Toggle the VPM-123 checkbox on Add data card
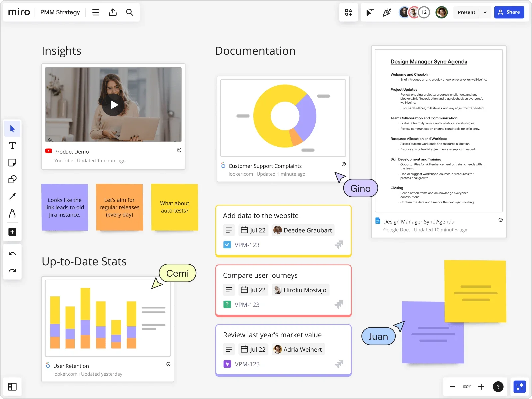The height and width of the screenshot is (399, 532). 227,245
